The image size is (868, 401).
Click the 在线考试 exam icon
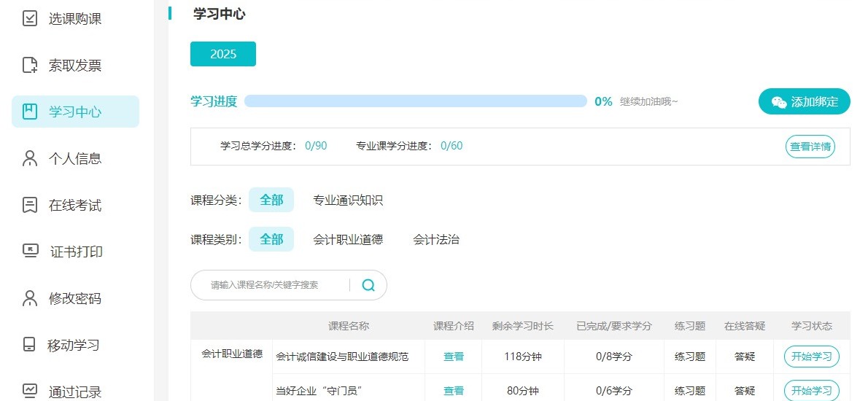point(29,205)
